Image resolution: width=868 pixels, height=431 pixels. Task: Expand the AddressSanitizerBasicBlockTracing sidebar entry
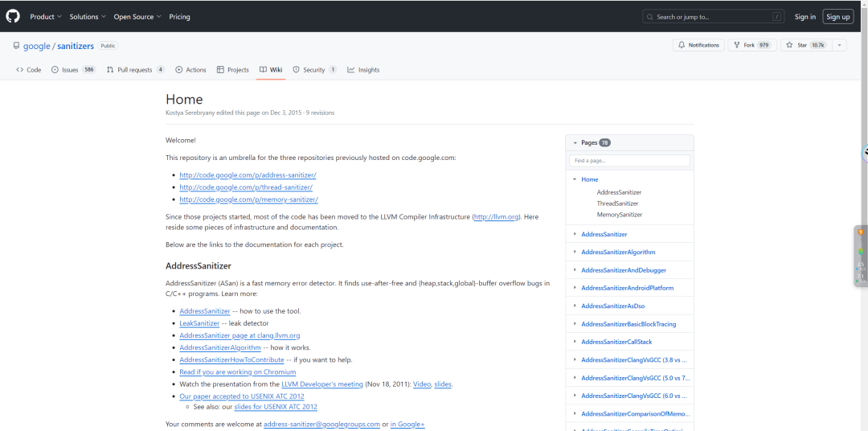point(575,324)
